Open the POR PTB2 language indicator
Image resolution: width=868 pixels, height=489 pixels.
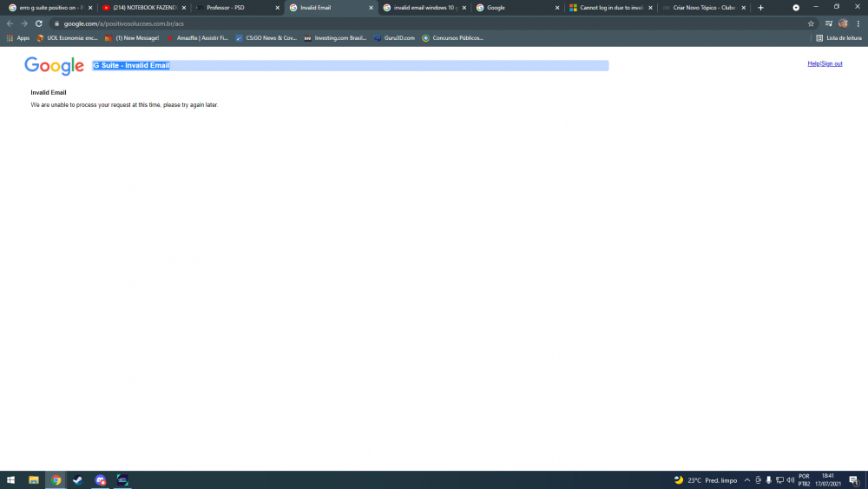click(x=805, y=480)
